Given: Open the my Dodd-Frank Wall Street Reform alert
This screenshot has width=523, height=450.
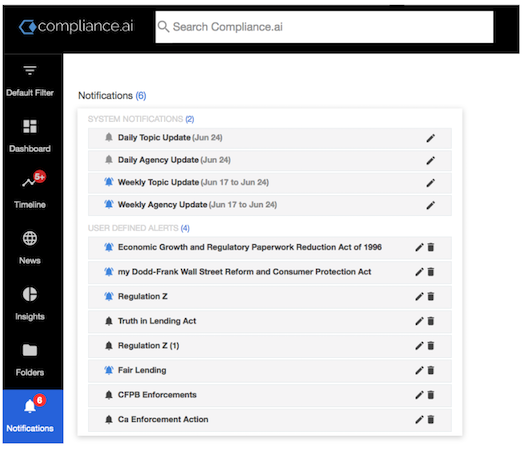Looking at the screenshot, I should [244, 272].
